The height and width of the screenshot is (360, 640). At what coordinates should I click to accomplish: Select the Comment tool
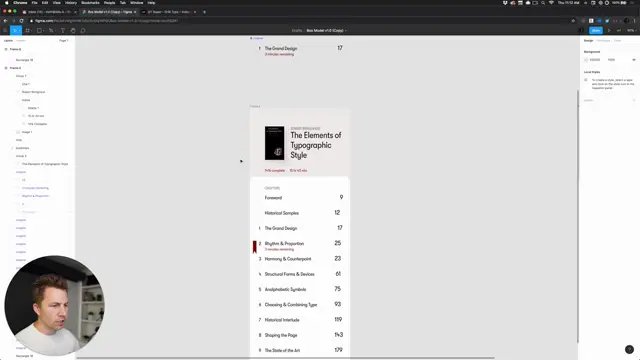coord(83,31)
